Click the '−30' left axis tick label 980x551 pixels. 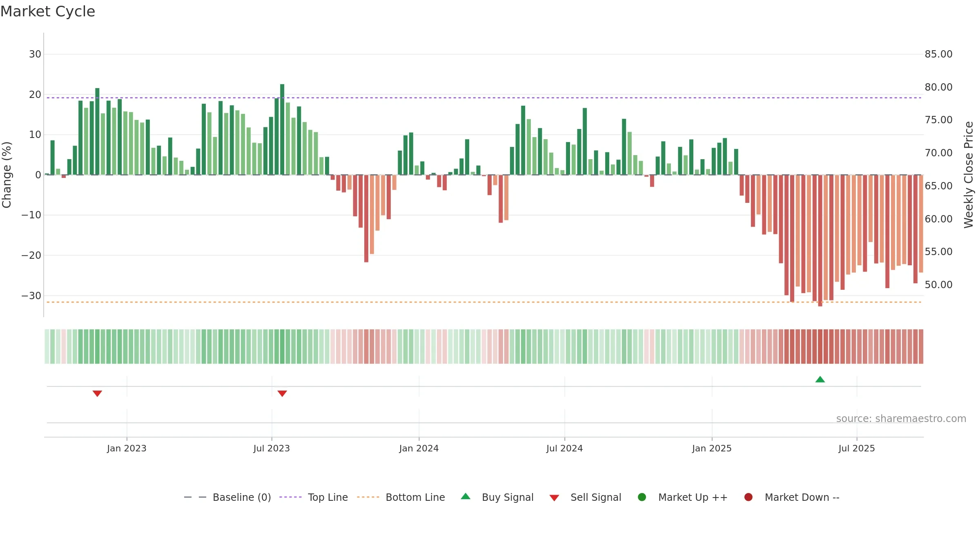click(x=31, y=296)
